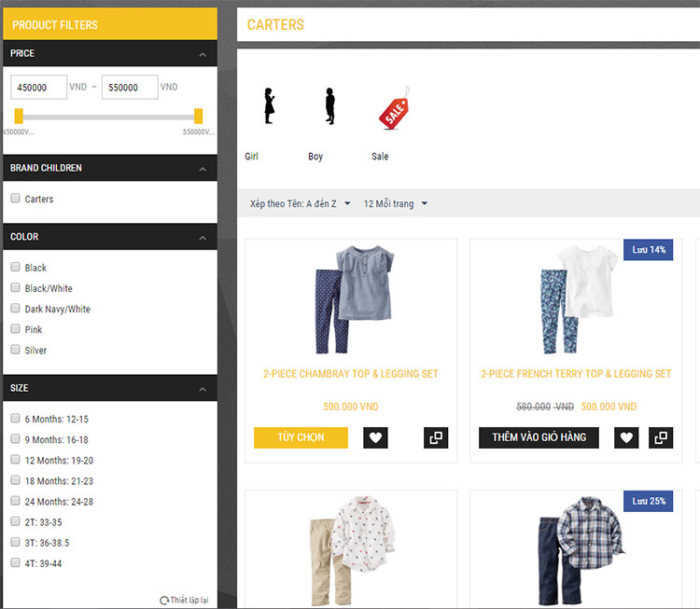Open 2-Piece Chambray Top & Legging Set link
This screenshot has width=700, height=609.
point(350,374)
